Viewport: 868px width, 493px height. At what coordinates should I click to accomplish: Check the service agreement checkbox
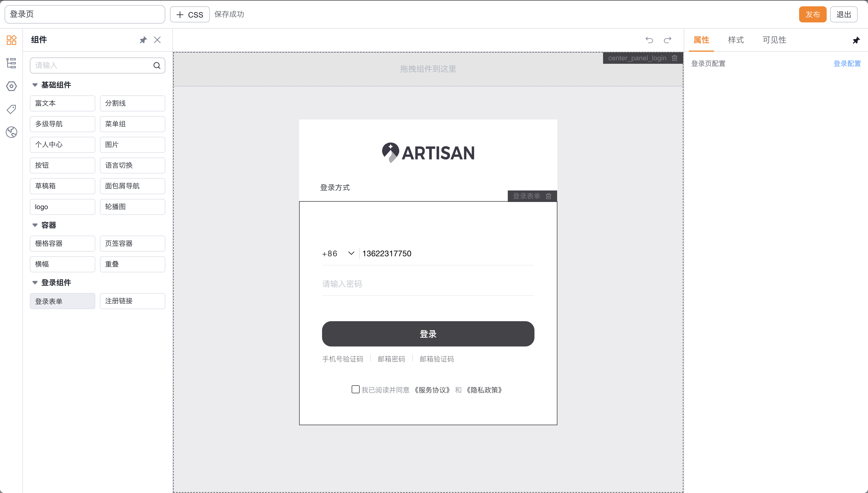click(355, 389)
